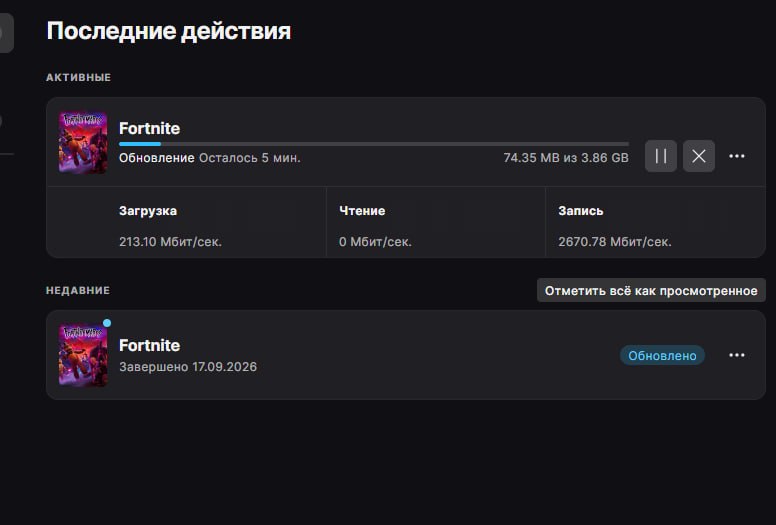Click the 0 Мбит/сек. read speed
The image size is (776, 525).
point(375,242)
